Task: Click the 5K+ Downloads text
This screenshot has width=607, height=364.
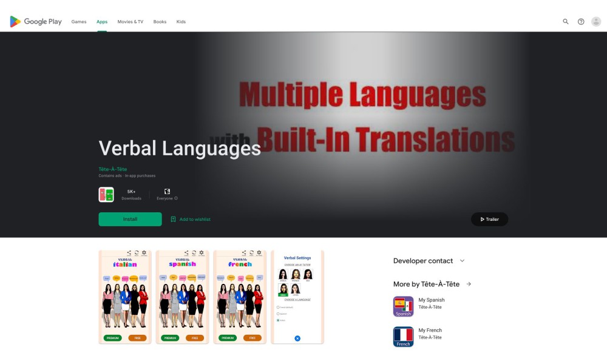Action: (131, 195)
